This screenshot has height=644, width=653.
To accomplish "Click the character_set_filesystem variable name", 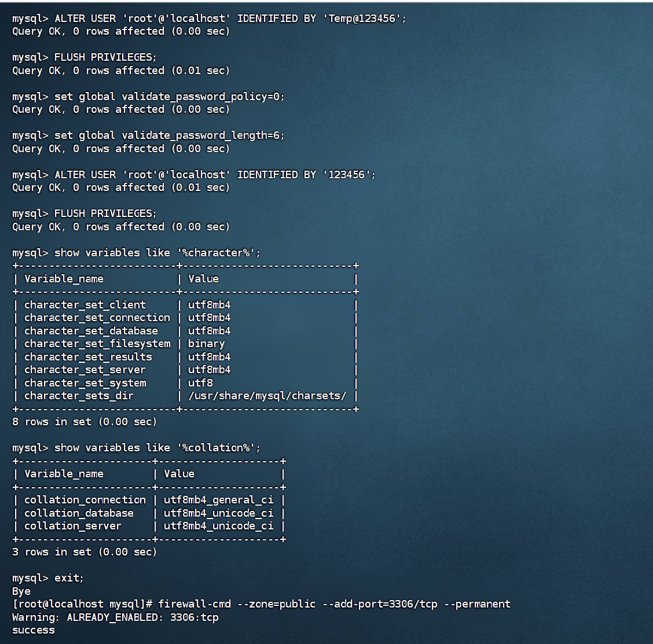I will (x=97, y=344).
